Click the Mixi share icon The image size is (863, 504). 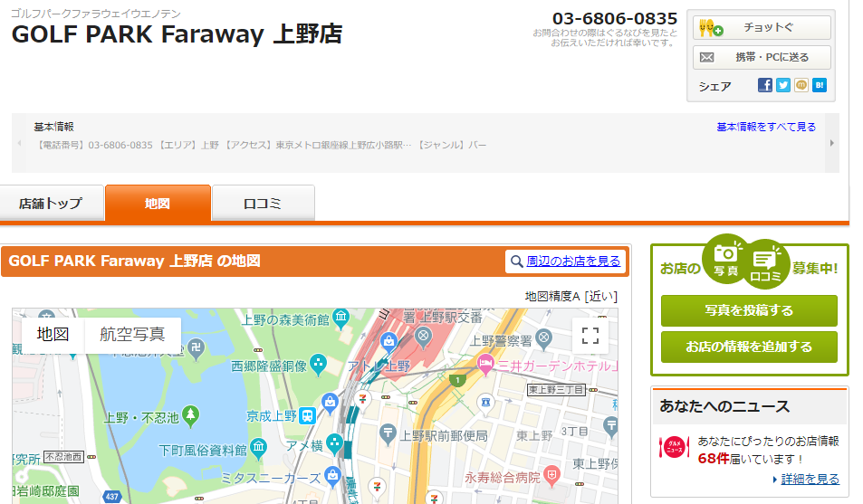[x=801, y=85]
